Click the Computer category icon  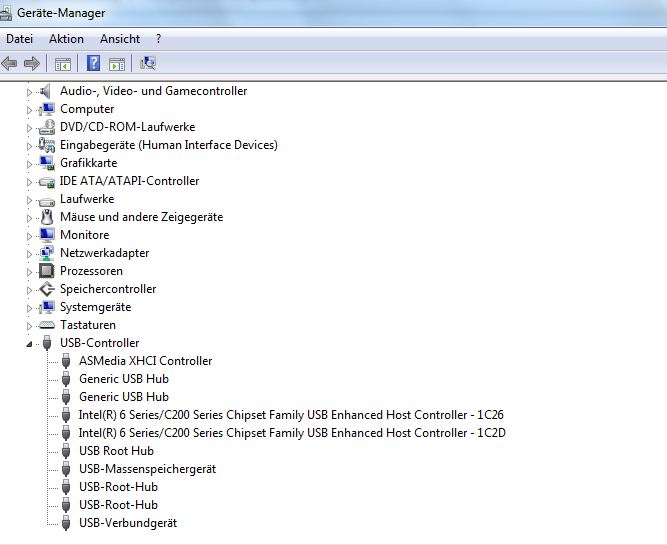tap(47, 109)
